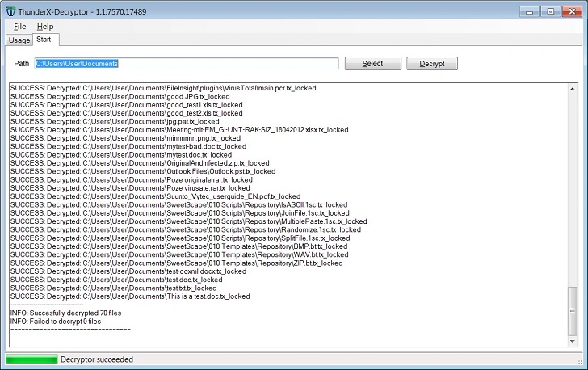Click log line for main.pcr.tx_locked
This screenshot has width=588, height=370.
(163, 88)
